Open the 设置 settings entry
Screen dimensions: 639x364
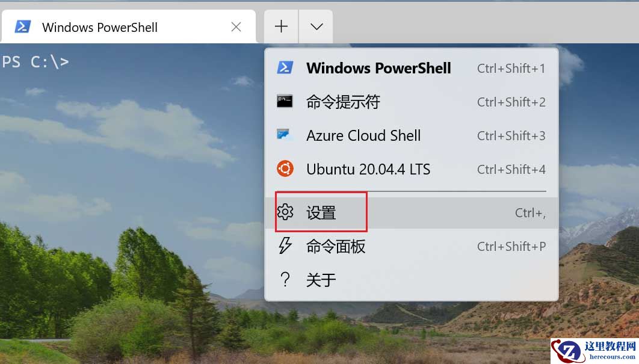click(x=321, y=212)
